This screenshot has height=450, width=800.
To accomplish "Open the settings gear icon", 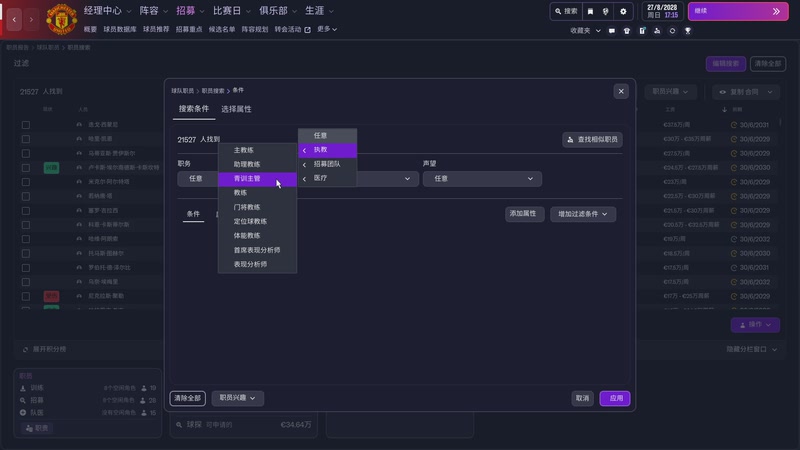I will (623, 11).
